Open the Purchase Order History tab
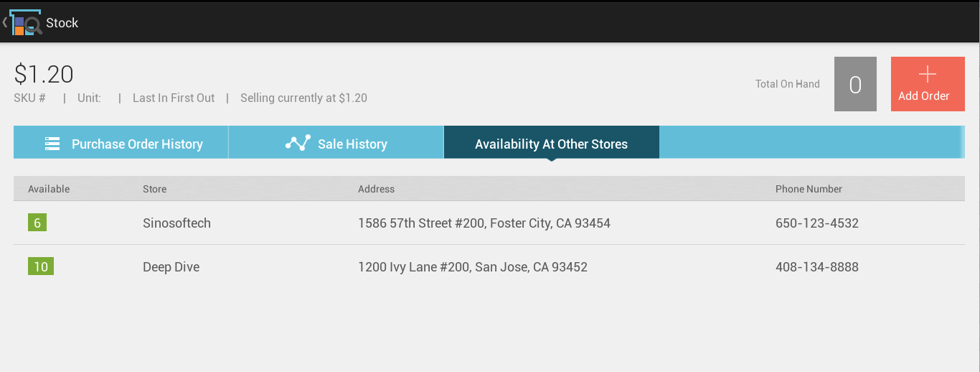Viewport: 980px width, 372px height. 121,142
